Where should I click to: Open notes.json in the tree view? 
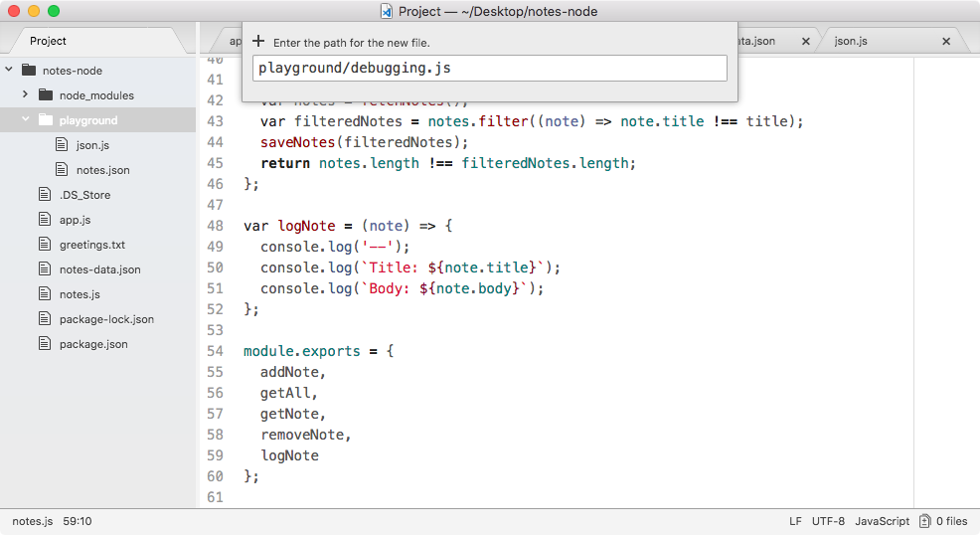coord(103,170)
